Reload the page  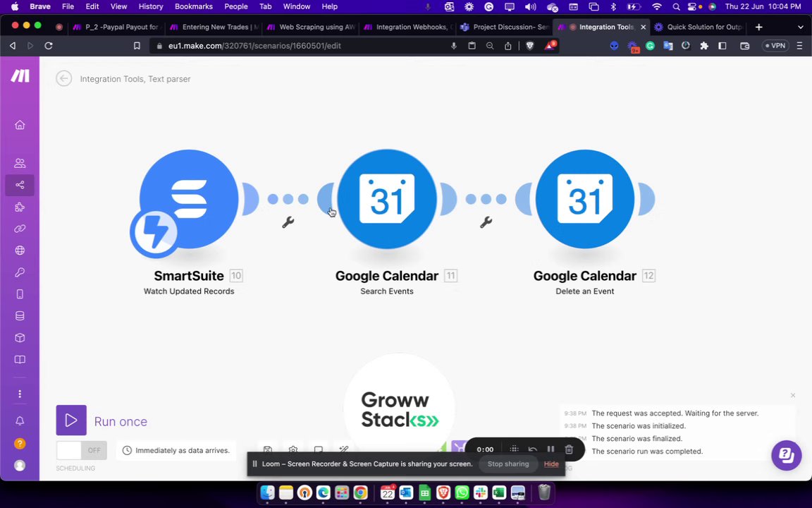(48, 46)
